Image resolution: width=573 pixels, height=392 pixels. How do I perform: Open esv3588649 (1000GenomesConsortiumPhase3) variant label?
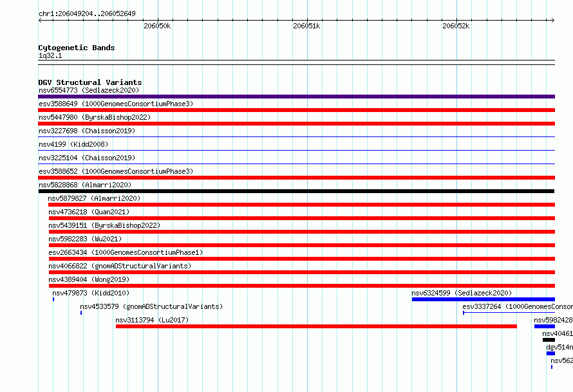[116, 104]
